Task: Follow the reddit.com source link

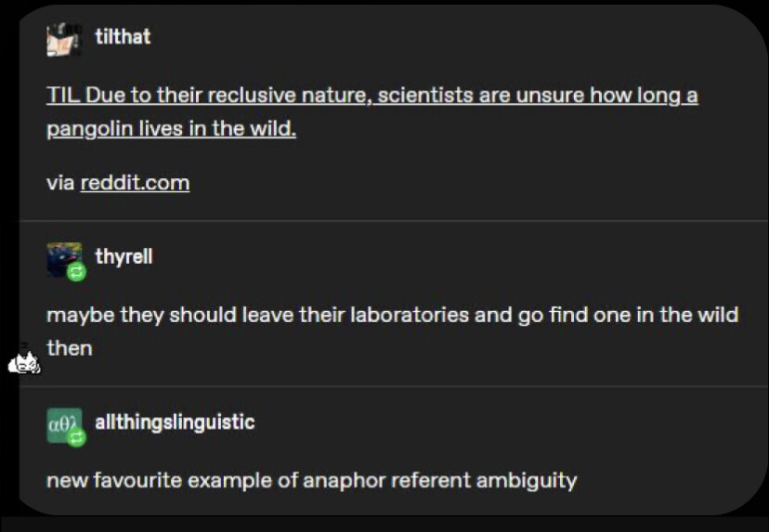Action: point(135,182)
